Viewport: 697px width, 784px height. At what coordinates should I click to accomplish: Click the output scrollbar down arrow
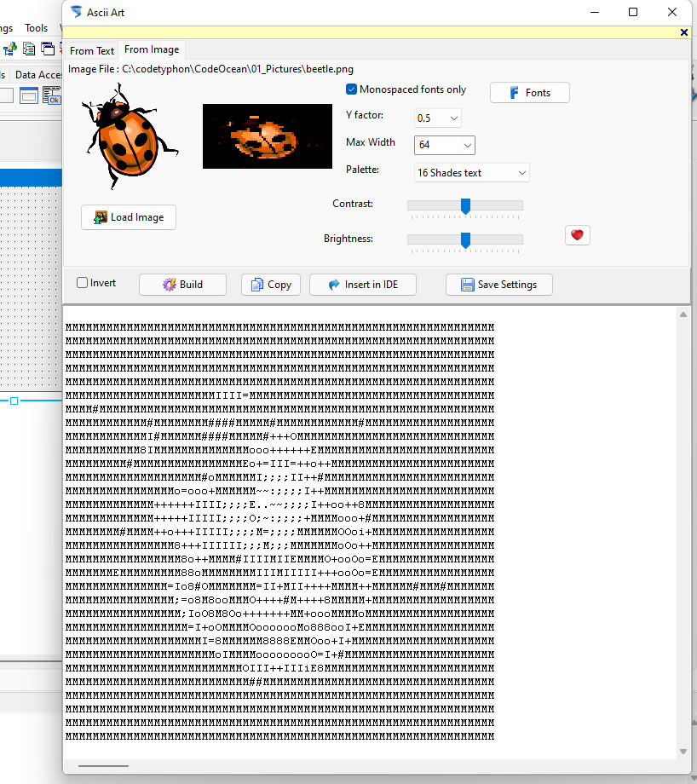(x=683, y=752)
